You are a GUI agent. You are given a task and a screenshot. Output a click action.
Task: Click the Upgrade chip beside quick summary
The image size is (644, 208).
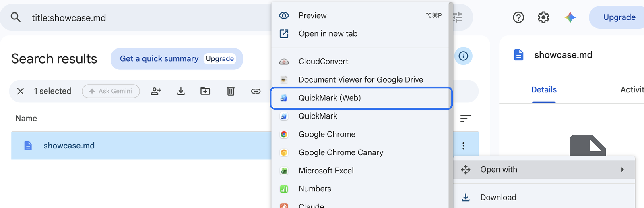click(220, 59)
